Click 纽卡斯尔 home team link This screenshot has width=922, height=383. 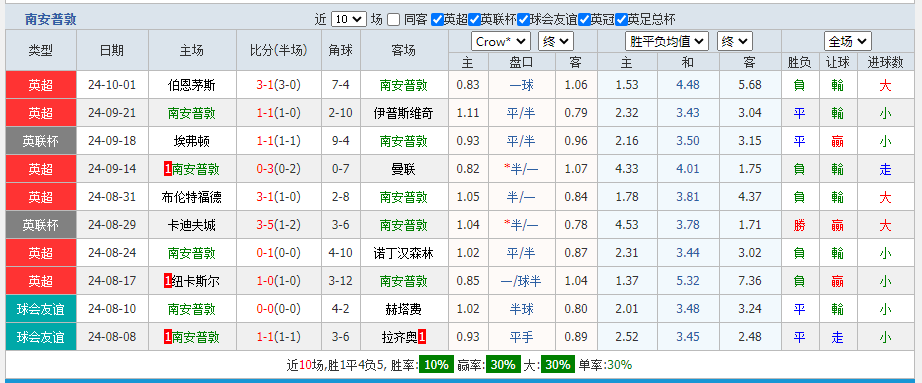[x=196, y=281]
